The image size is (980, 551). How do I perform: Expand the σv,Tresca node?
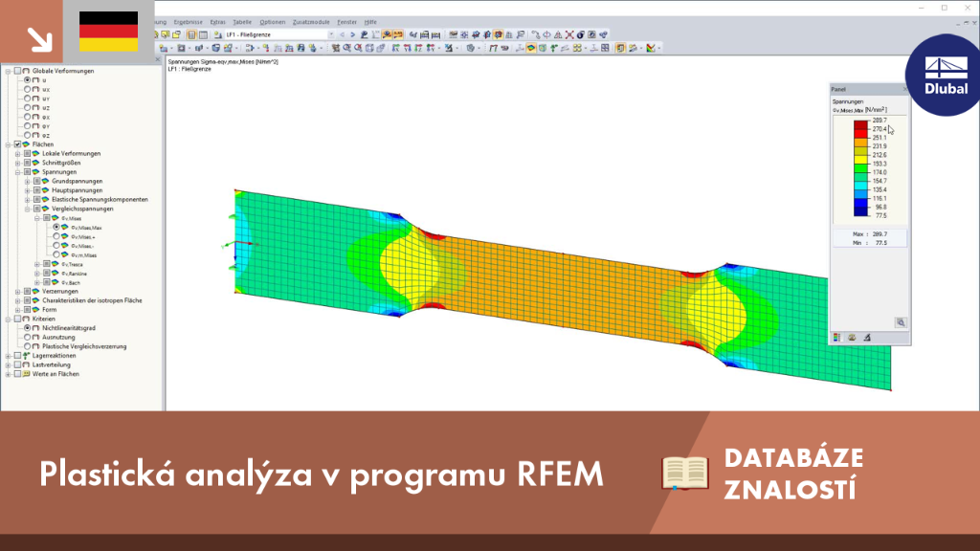(x=37, y=264)
